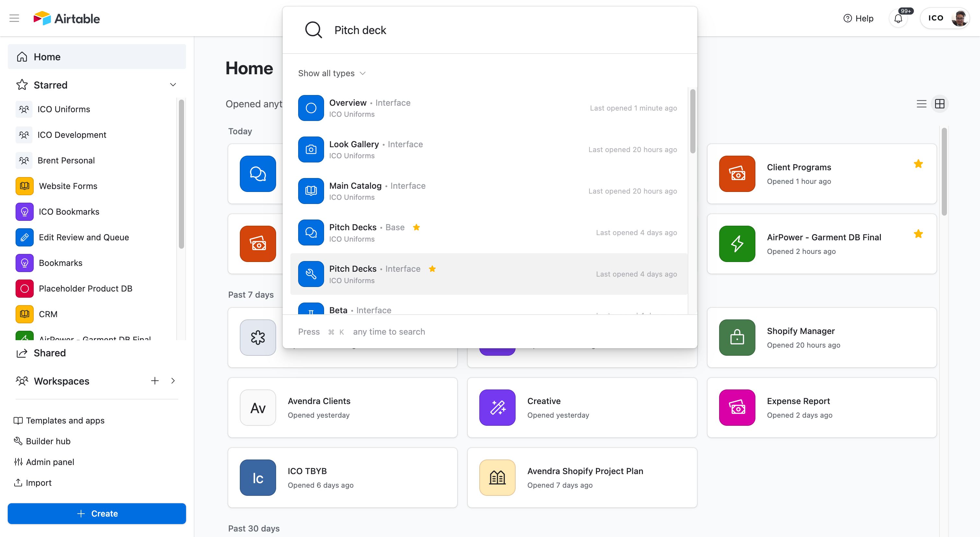The width and height of the screenshot is (980, 537).
Task: Open the Builder hub wrench icon
Action: click(18, 441)
